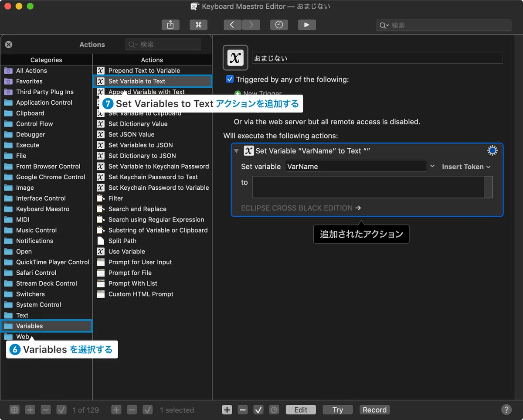Open the history clock toolbar button

click(x=279, y=25)
